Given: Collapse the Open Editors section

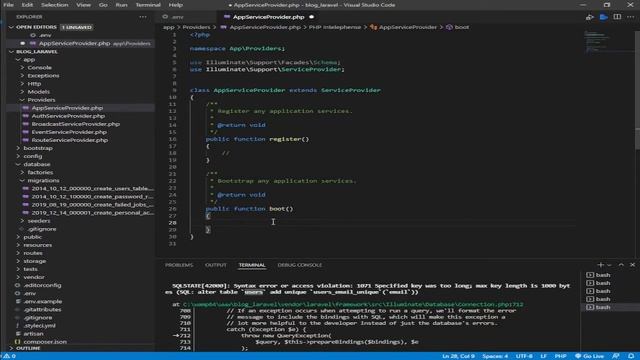Looking at the screenshot, I should point(11,27).
